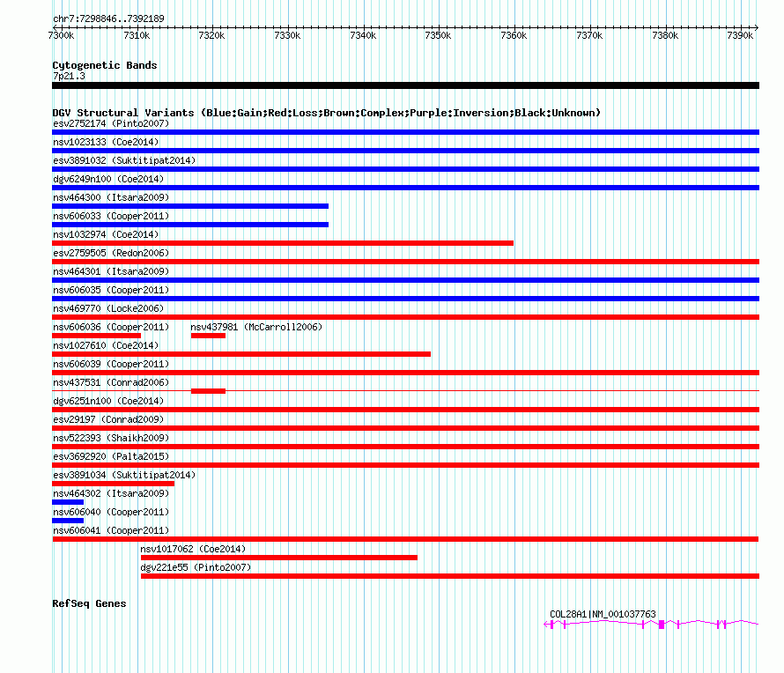Viewport: 784px width, 673px height.
Task: Click the COL28A1|NM_001037763 gene label
Action: point(603,614)
